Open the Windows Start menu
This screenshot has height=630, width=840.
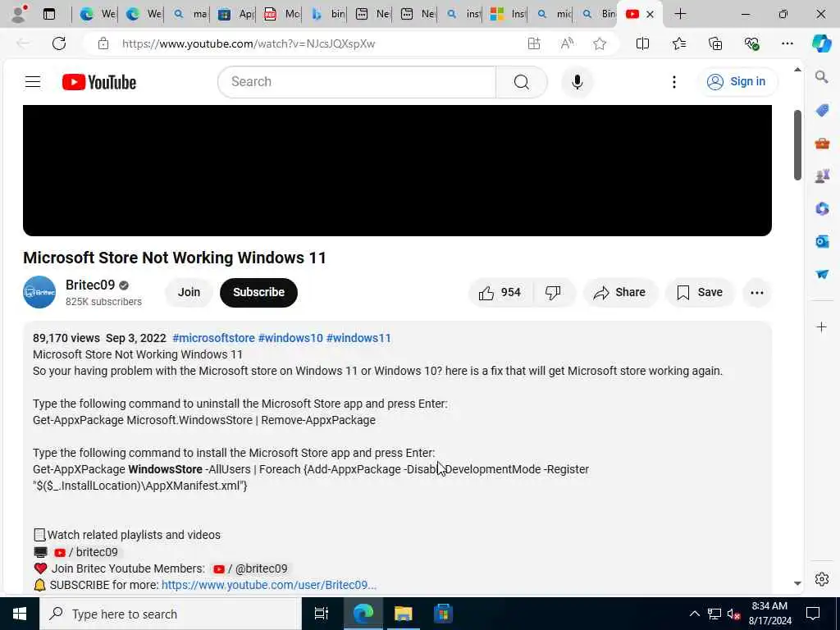(20, 614)
